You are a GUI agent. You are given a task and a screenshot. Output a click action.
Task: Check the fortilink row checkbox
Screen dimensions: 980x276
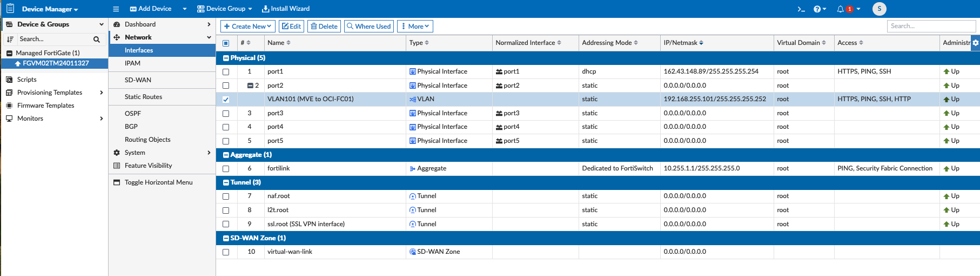pos(226,169)
